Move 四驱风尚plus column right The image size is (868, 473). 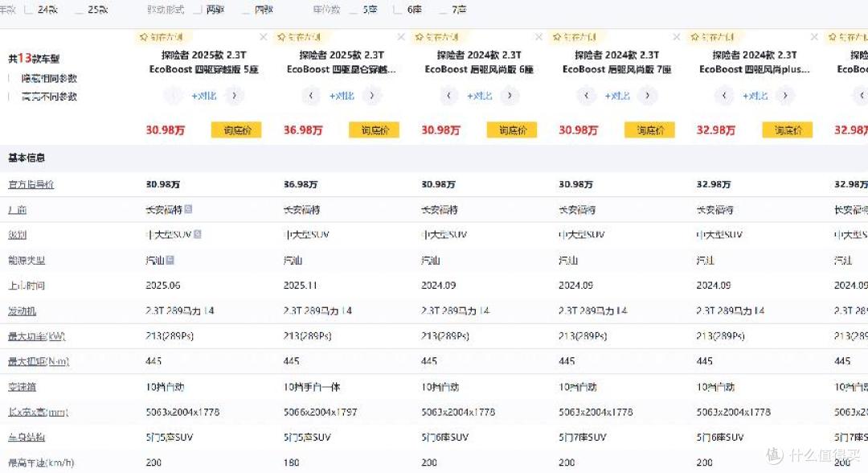point(785,96)
